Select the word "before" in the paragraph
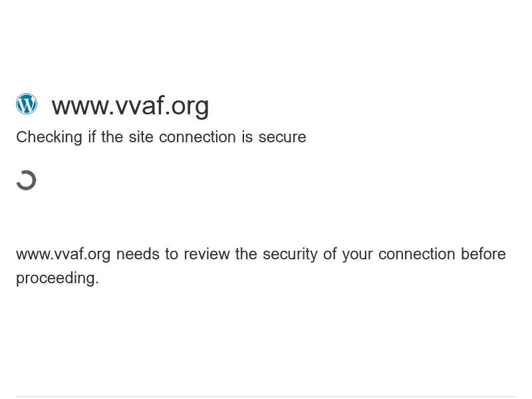The image size is (532, 399). (483, 254)
